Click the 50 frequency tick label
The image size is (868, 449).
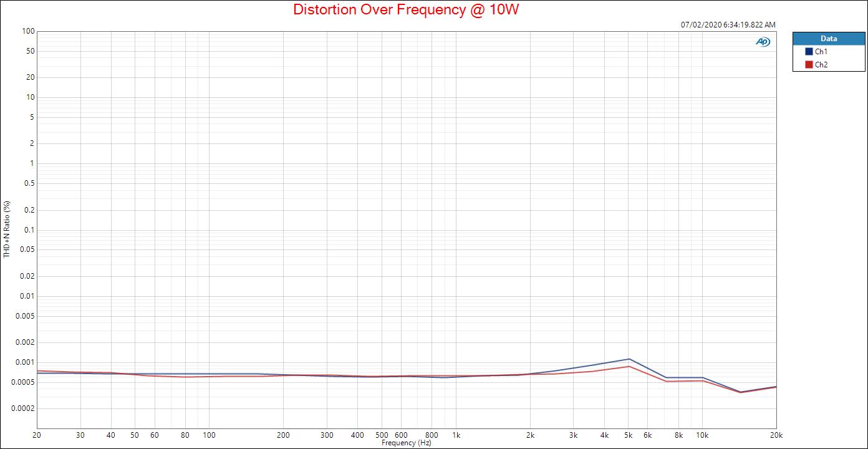(135, 435)
